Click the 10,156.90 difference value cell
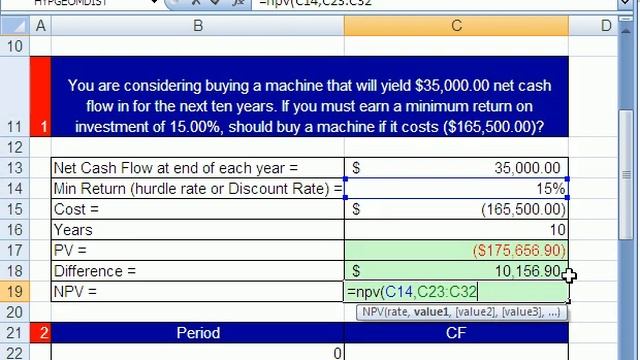The width and height of the screenshot is (640, 360). click(x=456, y=271)
